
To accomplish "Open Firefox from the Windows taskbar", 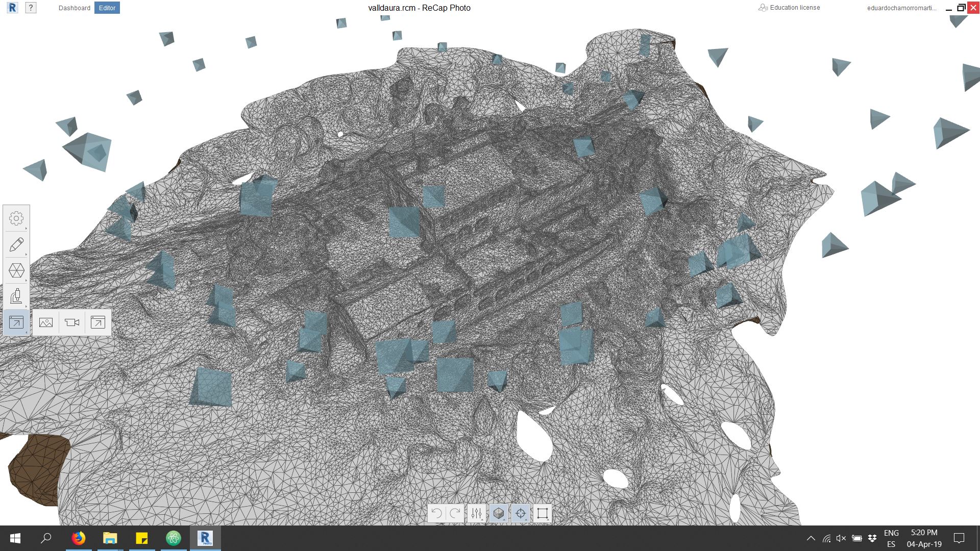I will pos(79,538).
